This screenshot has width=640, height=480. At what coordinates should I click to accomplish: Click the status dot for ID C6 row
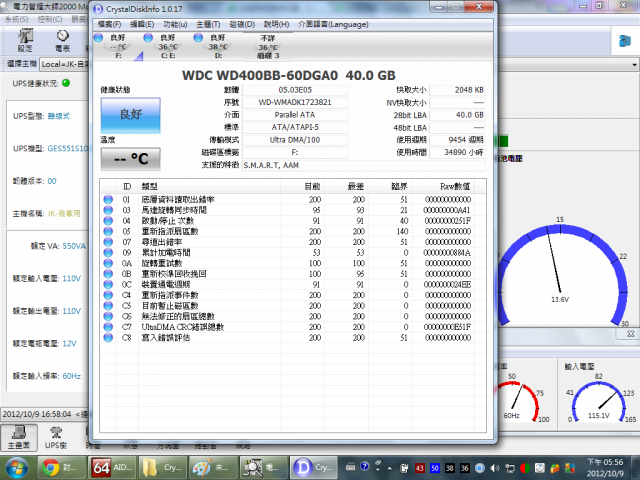pos(108,316)
